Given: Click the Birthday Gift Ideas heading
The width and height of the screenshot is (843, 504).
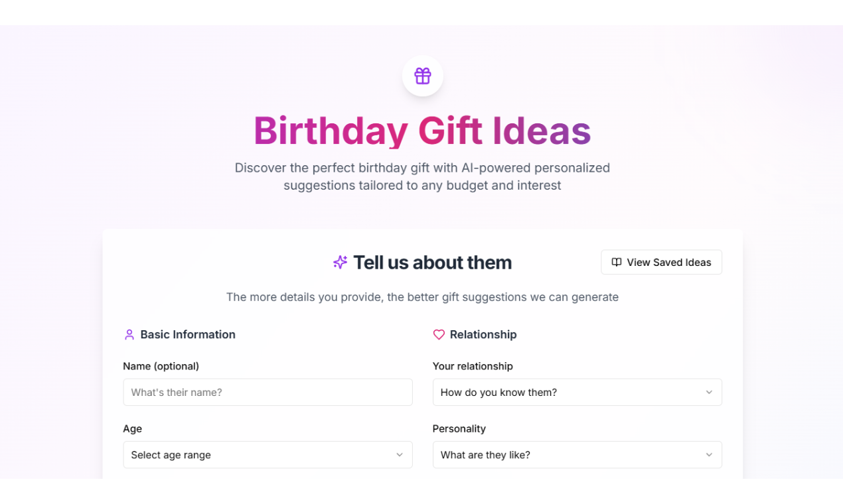Looking at the screenshot, I should coord(421,131).
